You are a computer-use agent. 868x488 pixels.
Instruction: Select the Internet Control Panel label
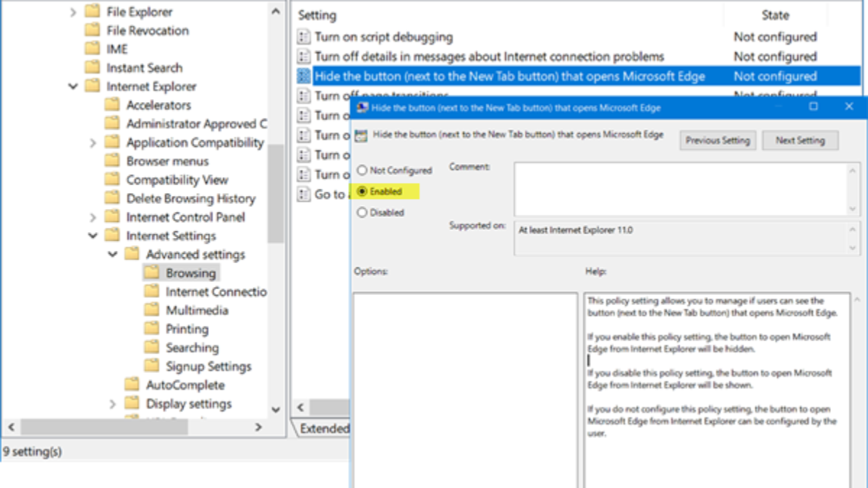click(186, 218)
